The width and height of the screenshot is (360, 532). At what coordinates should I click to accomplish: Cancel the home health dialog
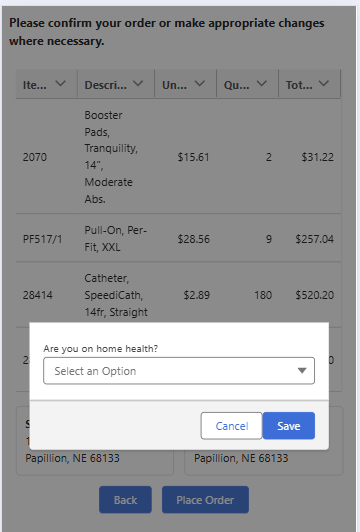231,426
